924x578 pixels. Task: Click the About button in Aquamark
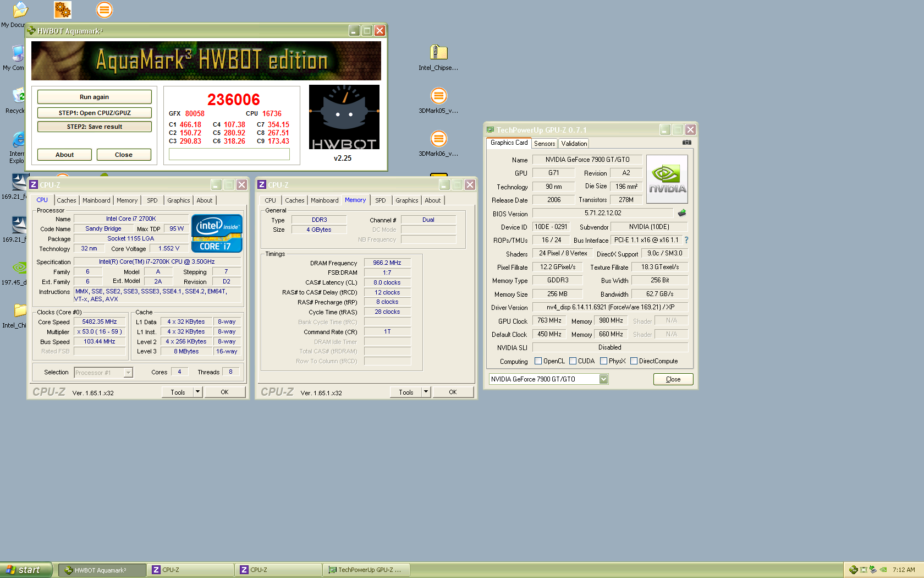(x=64, y=155)
